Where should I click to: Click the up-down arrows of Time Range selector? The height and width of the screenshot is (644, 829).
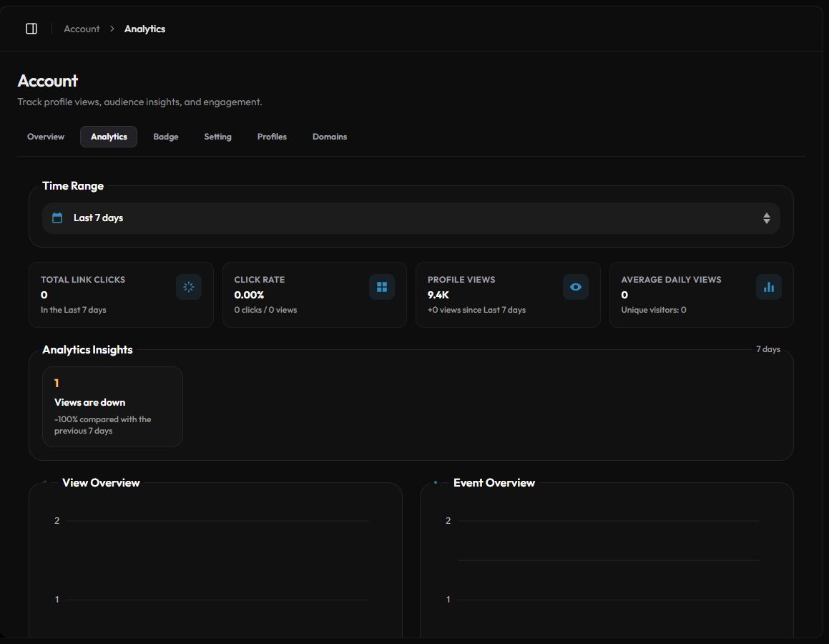(x=766, y=218)
